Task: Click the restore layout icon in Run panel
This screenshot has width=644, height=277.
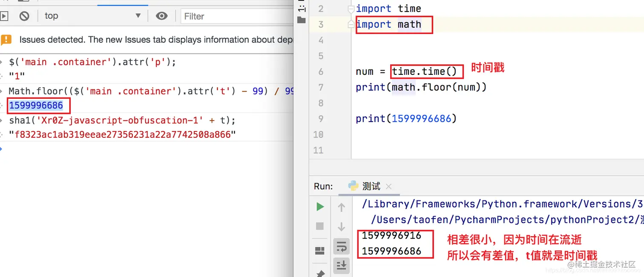Action: click(320, 251)
